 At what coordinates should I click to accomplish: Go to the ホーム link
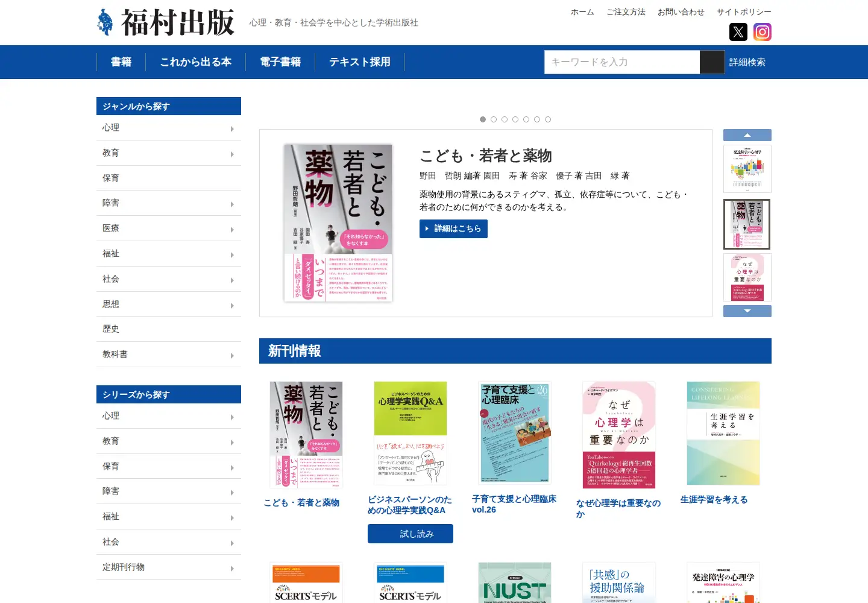[582, 12]
